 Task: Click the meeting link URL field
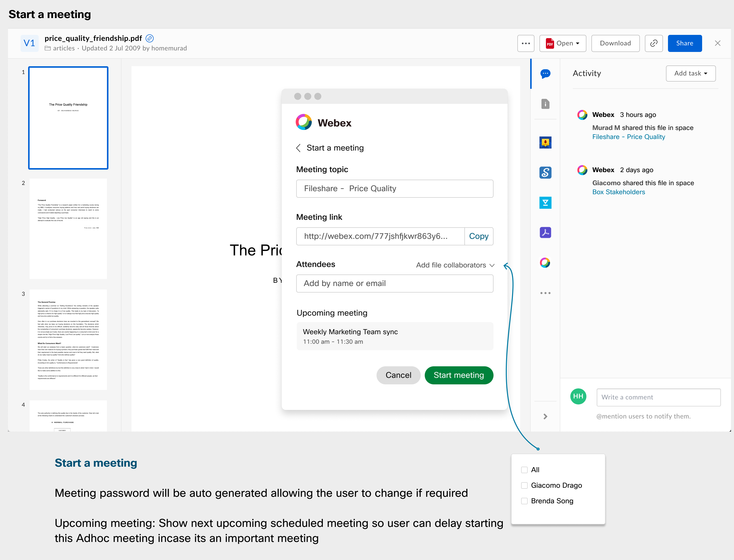(x=381, y=236)
